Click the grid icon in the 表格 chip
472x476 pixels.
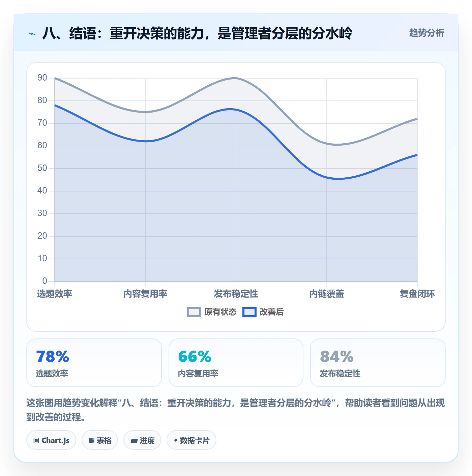91,440
